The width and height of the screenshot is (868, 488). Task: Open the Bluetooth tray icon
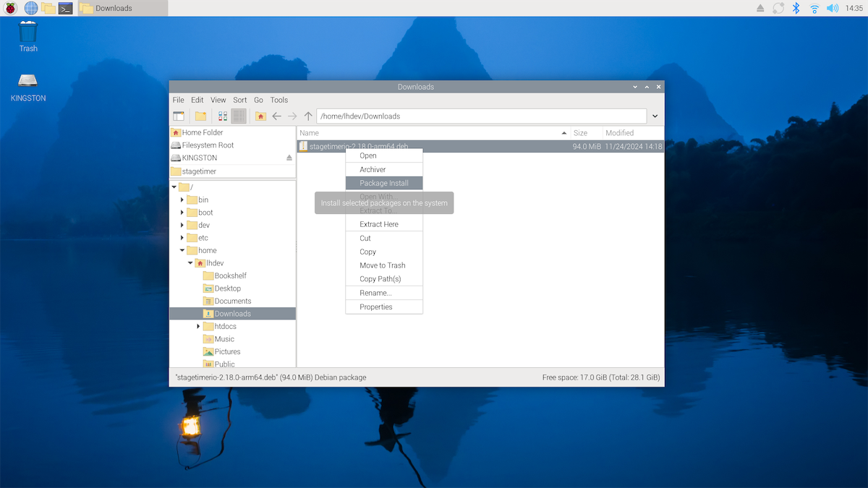[797, 8]
